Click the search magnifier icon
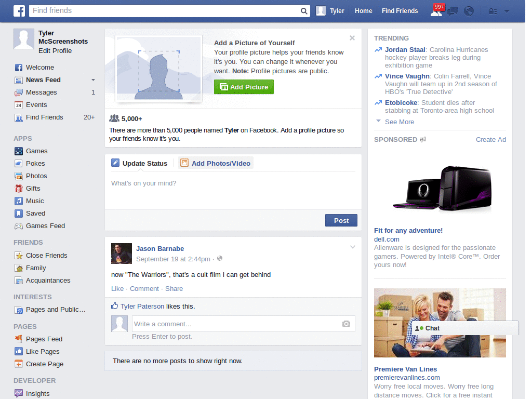This screenshot has height=399, width=532. pyautogui.click(x=304, y=11)
